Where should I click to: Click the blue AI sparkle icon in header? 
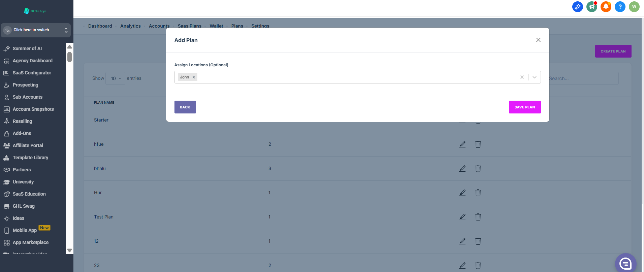[x=578, y=7]
